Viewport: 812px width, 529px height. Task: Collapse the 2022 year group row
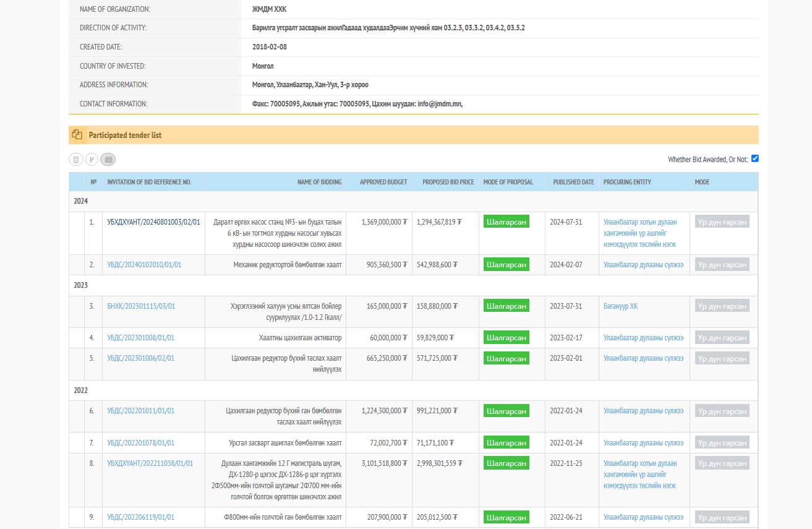pyautogui.click(x=81, y=390)
